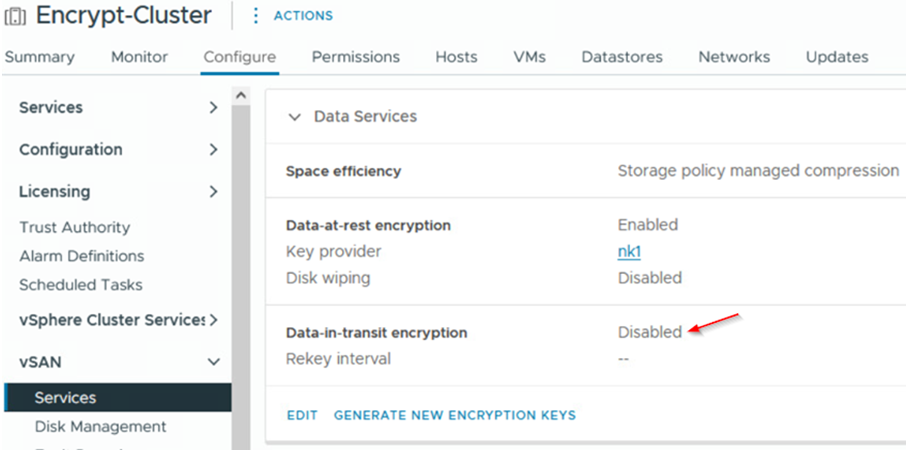
Task: Expand vSphere Cluster Services arrow
Action: [x=214, y=319]
